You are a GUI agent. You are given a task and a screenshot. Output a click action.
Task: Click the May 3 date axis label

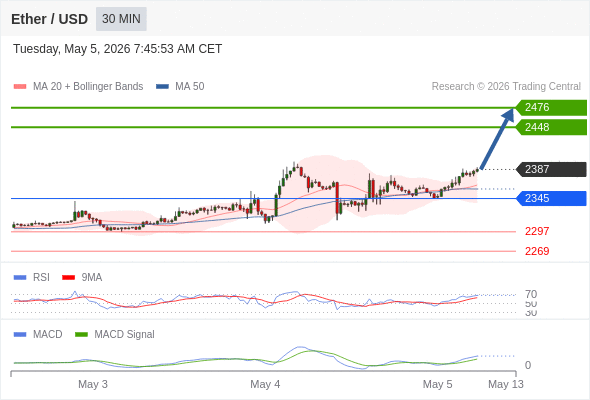pyautogui.click(x=93, y=384)
